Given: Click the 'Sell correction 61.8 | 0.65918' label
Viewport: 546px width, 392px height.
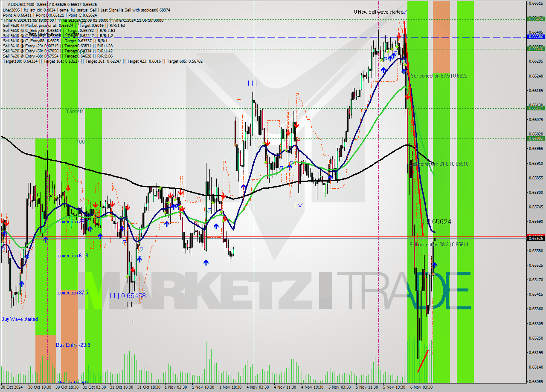Looking at the screenshot, I should tap(439, 164).
